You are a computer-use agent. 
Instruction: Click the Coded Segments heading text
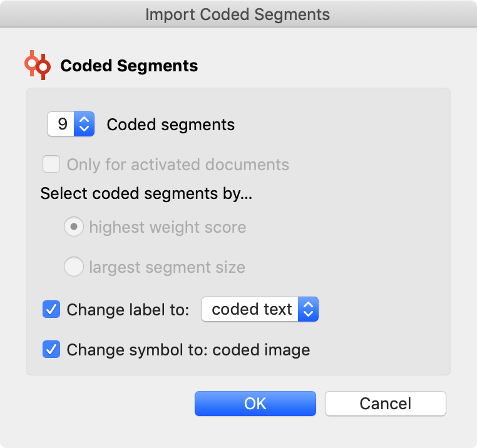click(129, 65)
